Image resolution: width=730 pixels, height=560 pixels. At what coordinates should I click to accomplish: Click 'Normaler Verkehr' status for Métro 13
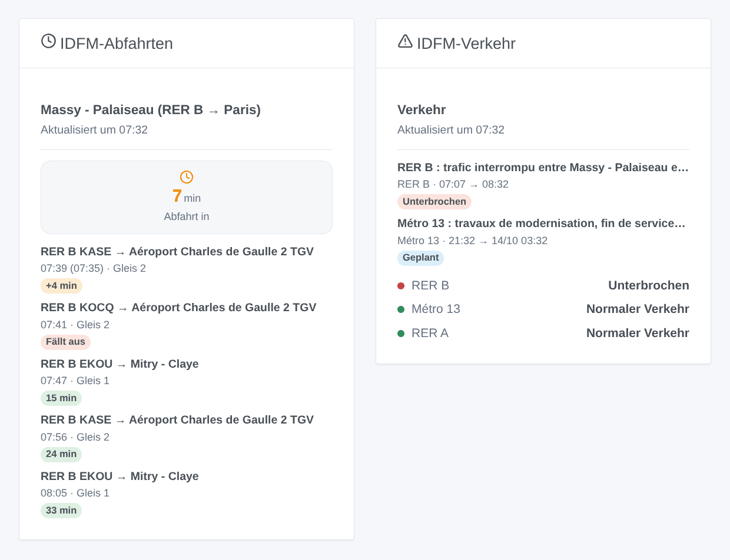638,309
